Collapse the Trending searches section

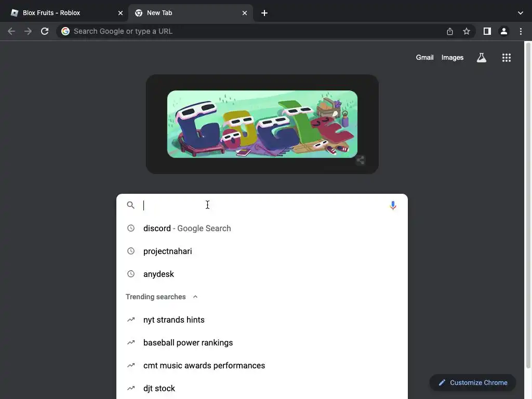tap(195, 297)
